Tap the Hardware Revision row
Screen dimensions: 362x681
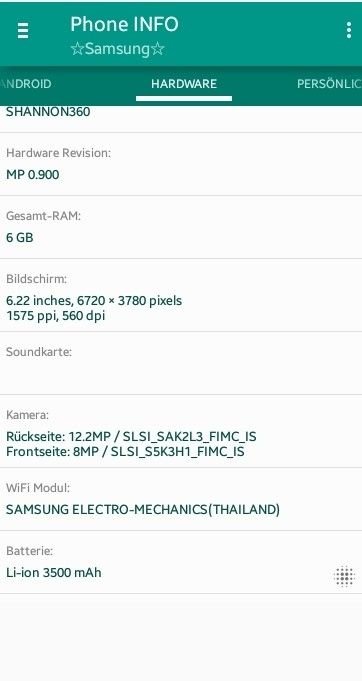click(x=181, y=164)
